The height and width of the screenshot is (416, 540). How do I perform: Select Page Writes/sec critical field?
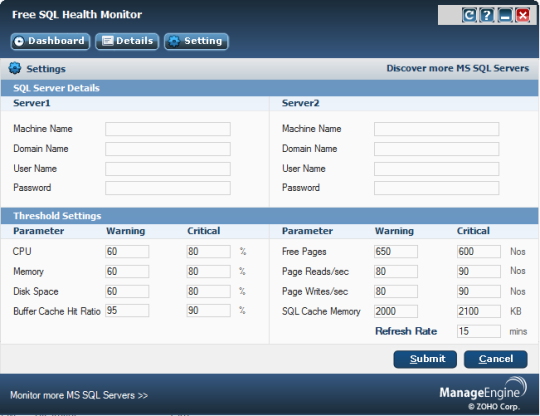[x=479, y=291]
